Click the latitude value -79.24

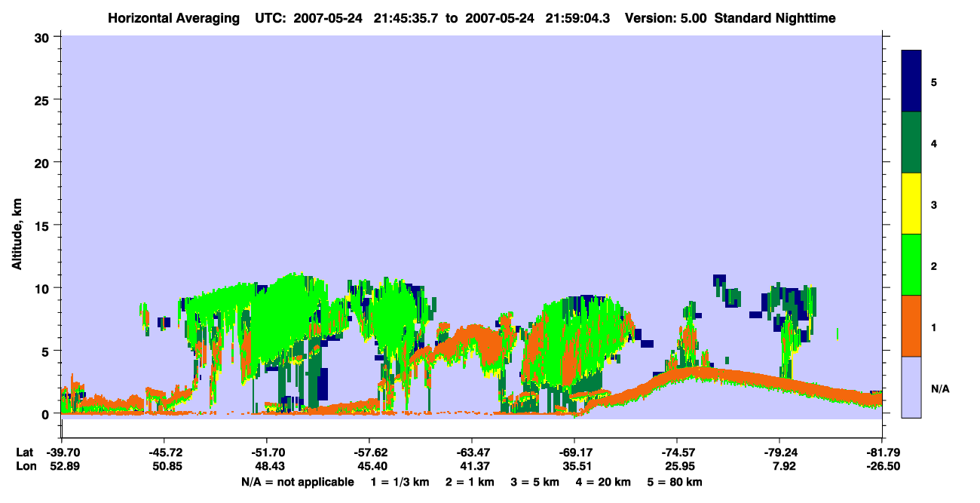click(x=779, y=452)
